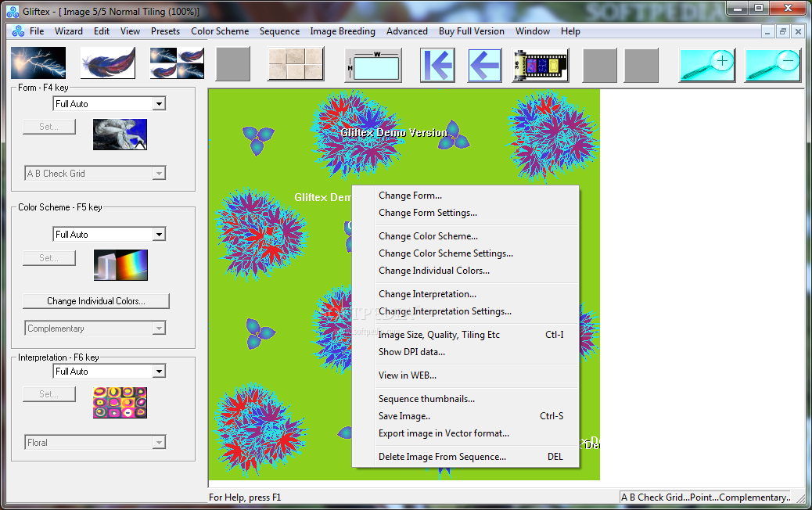
Task: Restore the inner document window
Action: coord(783,31)
